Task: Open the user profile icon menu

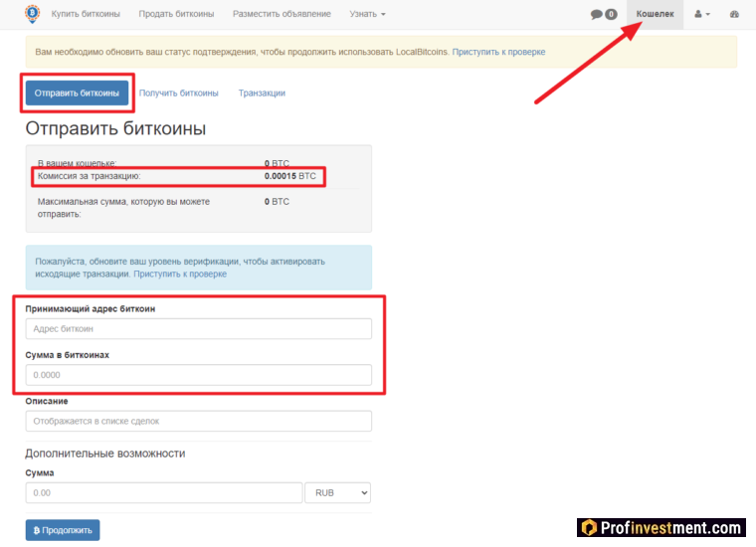Action: point(702,14)
